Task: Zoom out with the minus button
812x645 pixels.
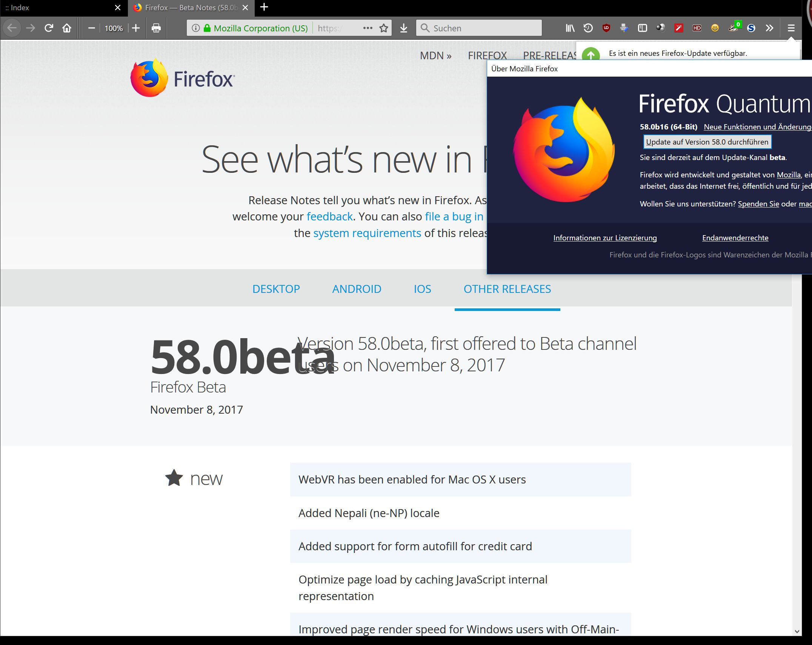Action: [x=91, y=28]
